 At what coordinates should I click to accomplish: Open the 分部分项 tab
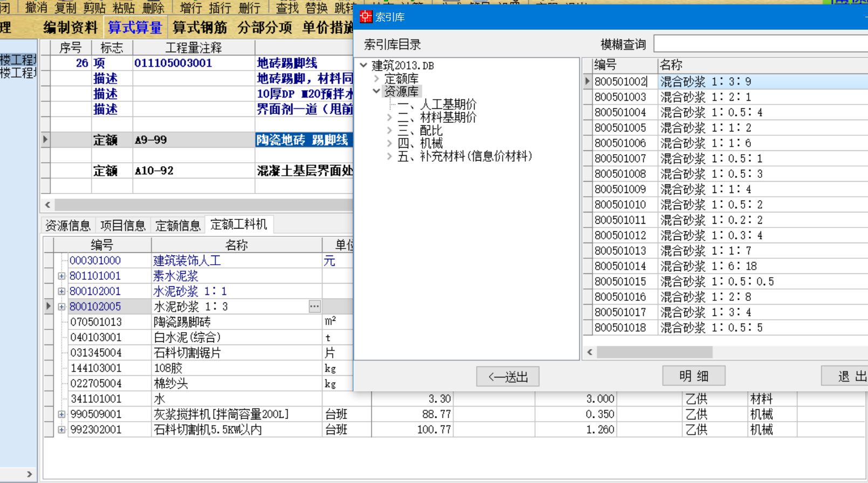[x=264, y=27]
